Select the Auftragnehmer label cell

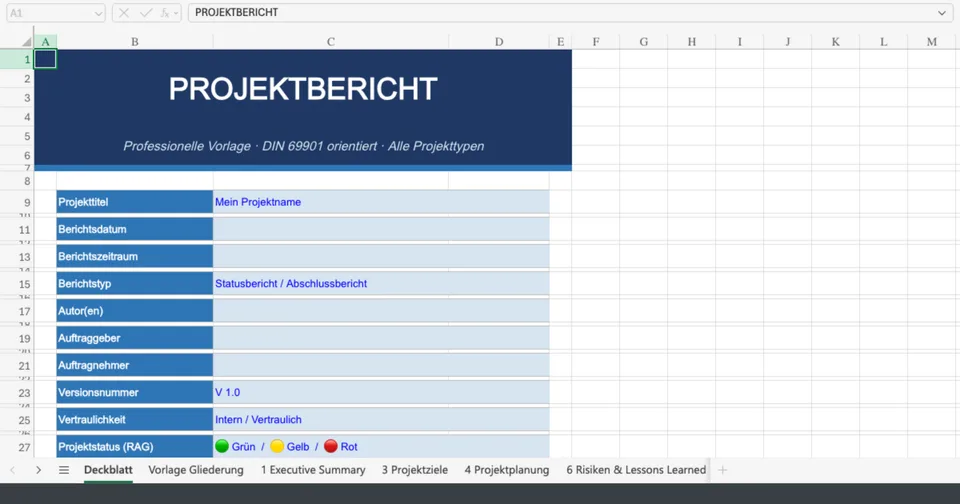click(x=135, y=365)
